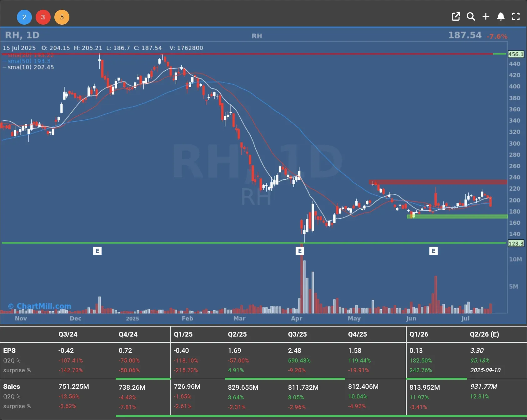
Task: Click the blue circle badge numbered 2
Action: click(x=24, y=17)
